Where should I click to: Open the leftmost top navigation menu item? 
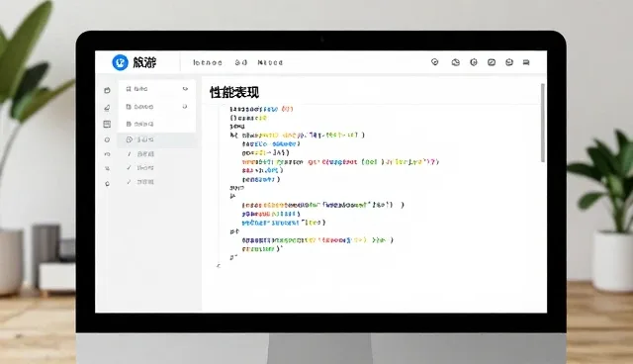click(x=208, y=62)
